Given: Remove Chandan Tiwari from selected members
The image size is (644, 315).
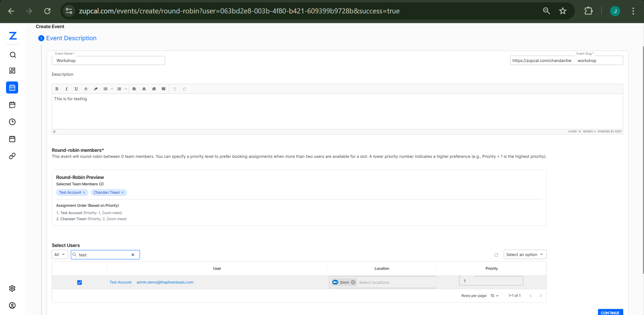Looking at the screenshot, I should pos(123,193).
